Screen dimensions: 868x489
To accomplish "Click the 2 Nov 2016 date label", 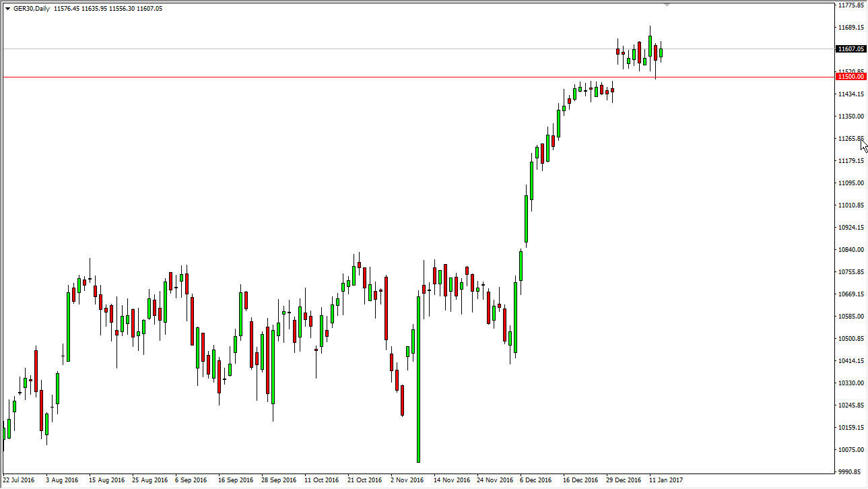I will tap(407, 480).
